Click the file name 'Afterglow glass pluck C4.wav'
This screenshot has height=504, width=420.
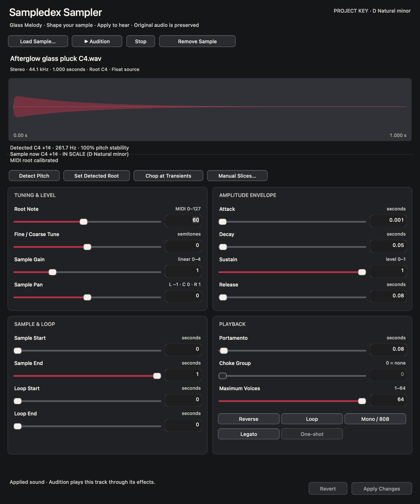56,59
